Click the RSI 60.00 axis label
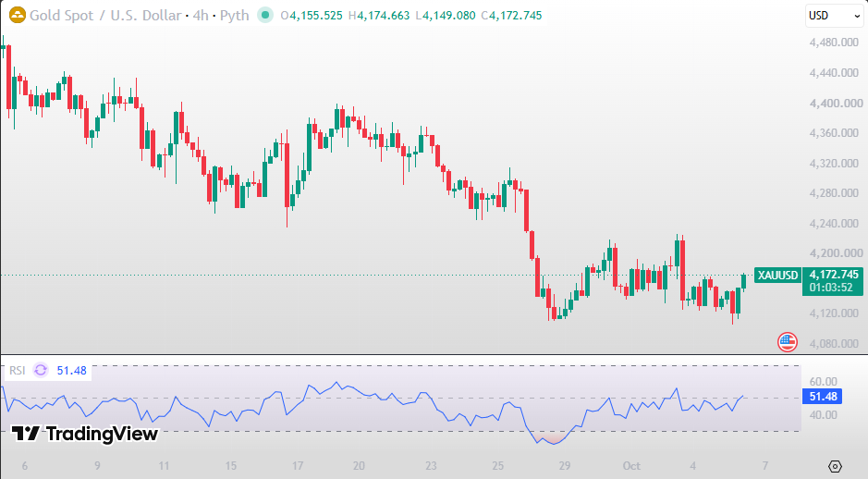 pos(823,381)
